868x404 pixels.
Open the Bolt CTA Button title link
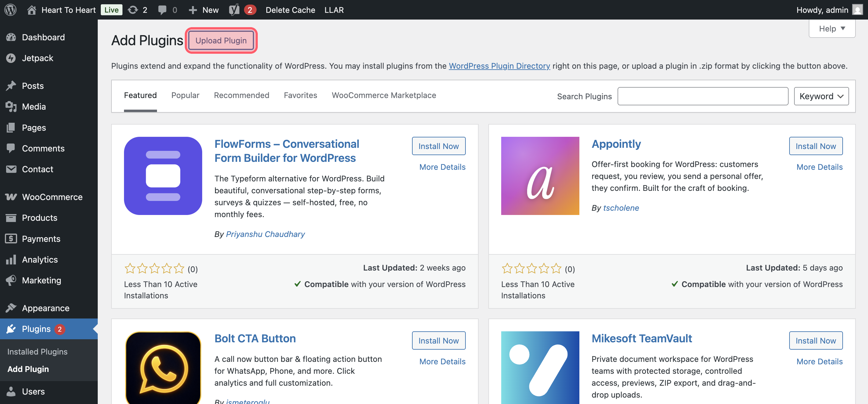pos(255,338)
